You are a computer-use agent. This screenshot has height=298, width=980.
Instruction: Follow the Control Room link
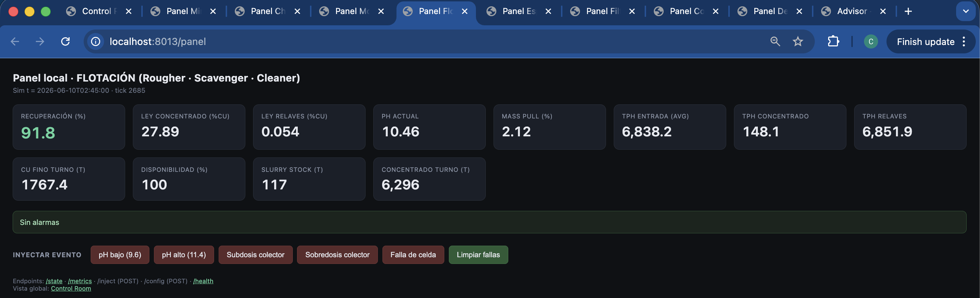tap(71, 289)
